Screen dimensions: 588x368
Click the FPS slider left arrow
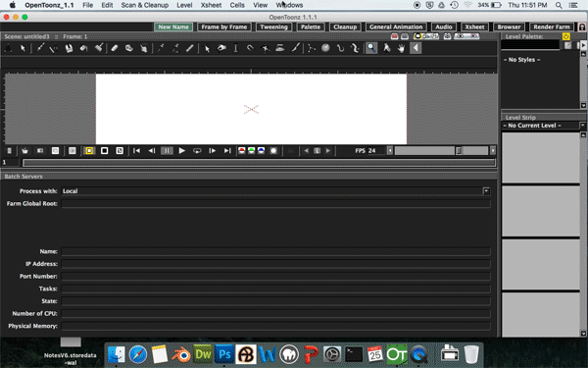[390, 150]
